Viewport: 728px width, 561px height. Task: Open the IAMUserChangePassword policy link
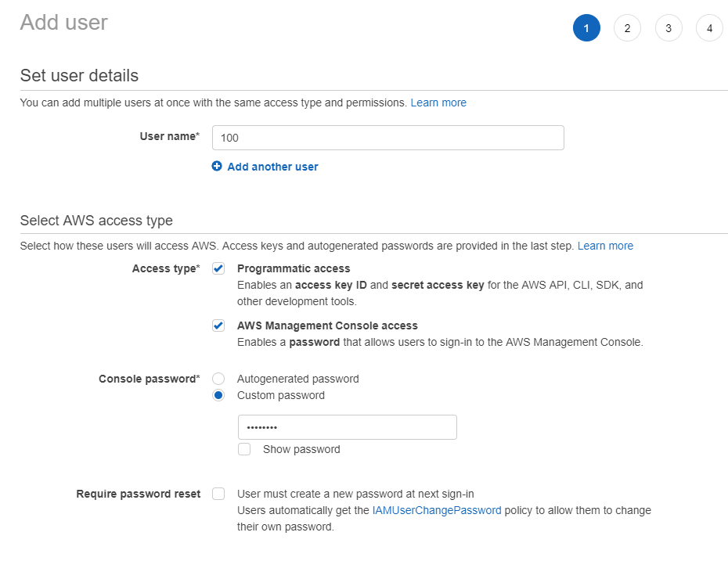(x=437, y=510)
